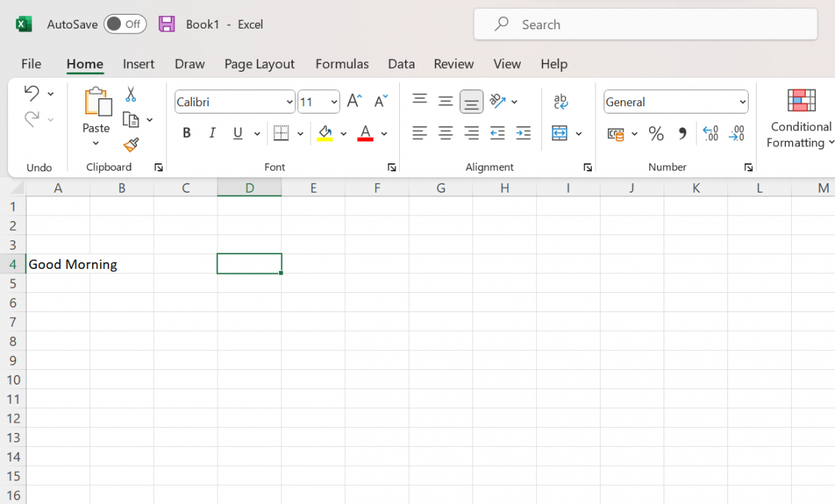Apply Percent Style number format
This screenshot has width=835, height=504.
(x=656, y=133)
